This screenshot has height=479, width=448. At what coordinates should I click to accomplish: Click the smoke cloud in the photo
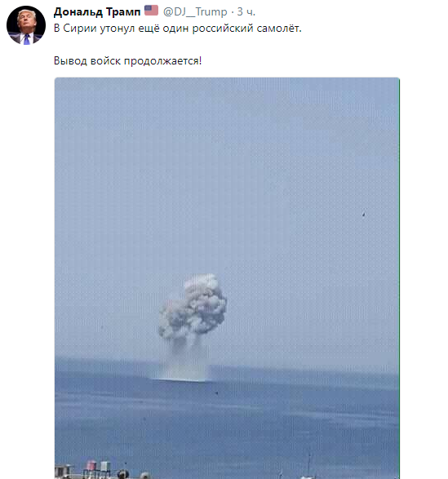point(193,307)
